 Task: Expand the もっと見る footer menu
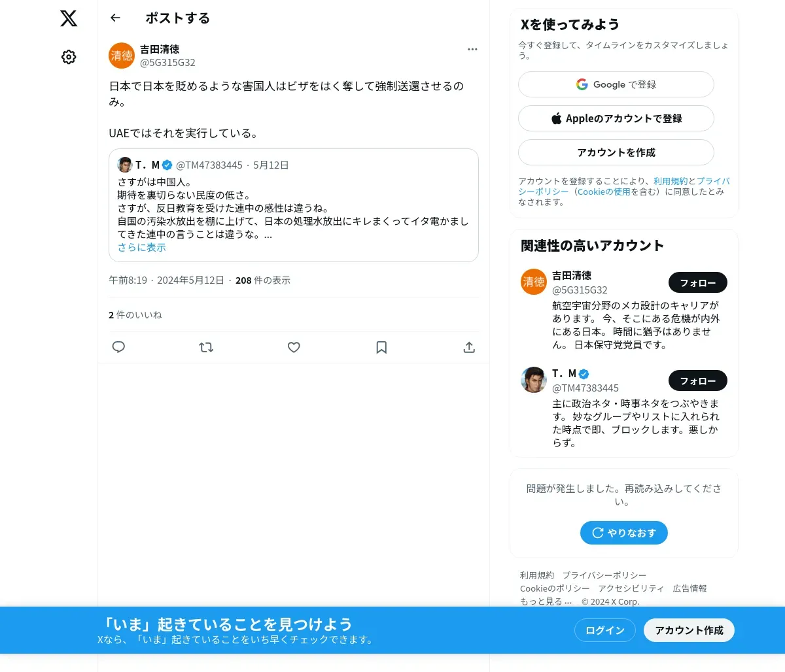(x=546, y=601)
